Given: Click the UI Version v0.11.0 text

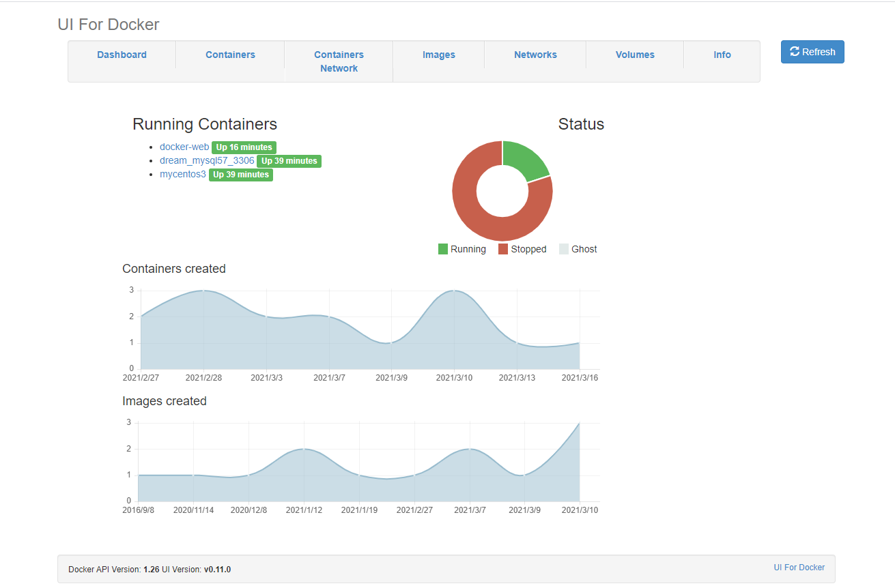Looking at the screenshot, I should point(196,569).
